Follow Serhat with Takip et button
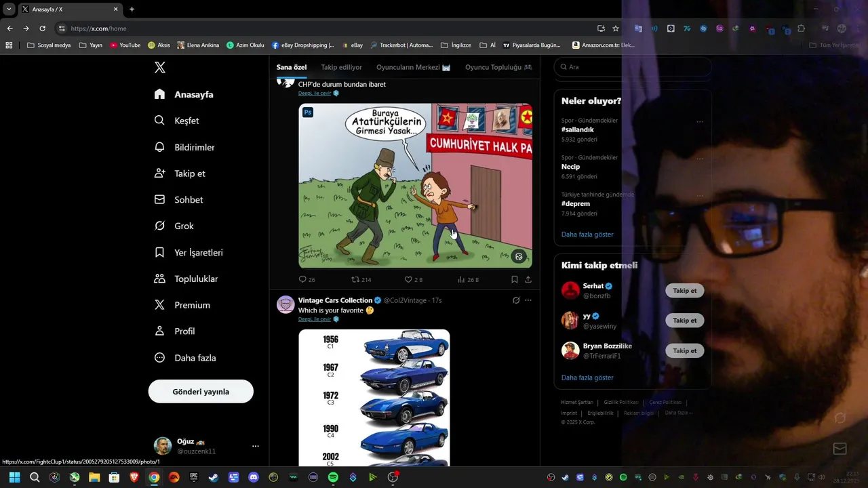 click(684, 291)
